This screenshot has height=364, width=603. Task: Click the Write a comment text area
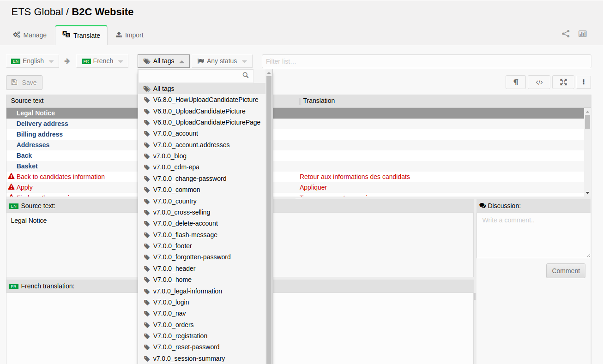[533, 235]
